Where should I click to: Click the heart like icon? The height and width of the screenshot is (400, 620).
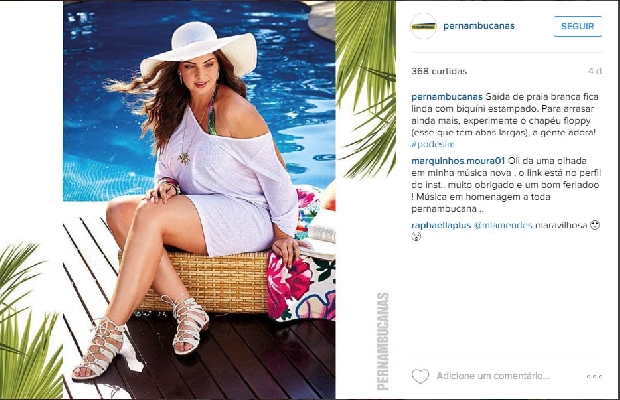[x=420, y=376]
